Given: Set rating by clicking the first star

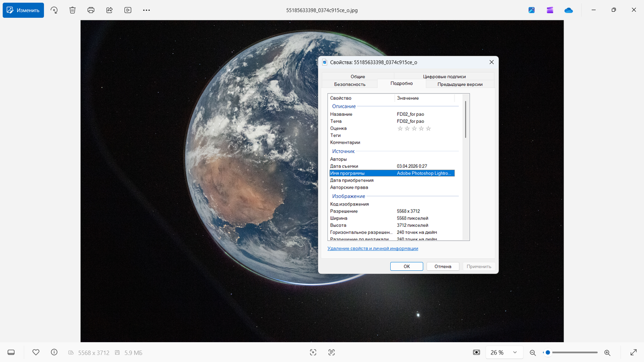Looking at the screenshot, I should pos(400,128).
